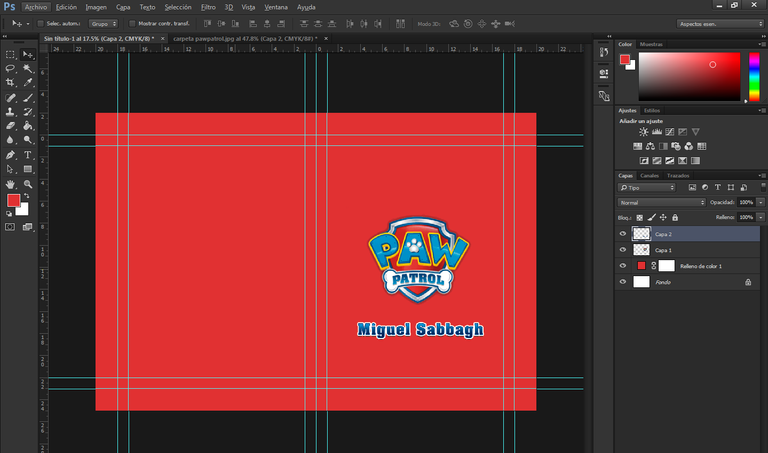Select the Clone Stamp tool
768x453 pixels.
pyautogui.click(x=10, y=112)
